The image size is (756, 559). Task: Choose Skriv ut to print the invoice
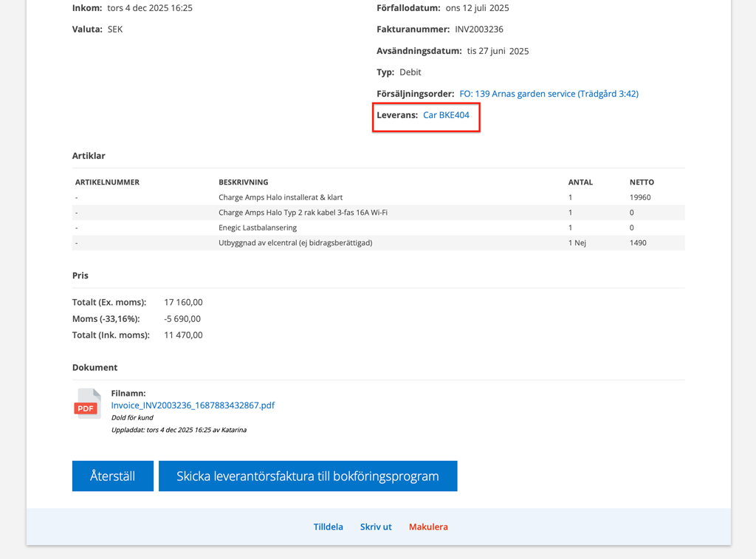click(x=376, y=527)
